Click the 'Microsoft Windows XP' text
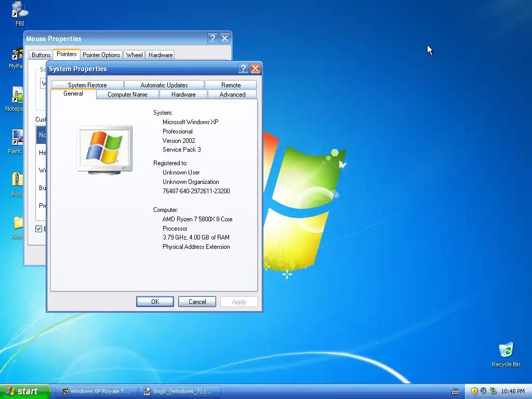The width and height of the screenshot is (532, 399). (190, 122)
